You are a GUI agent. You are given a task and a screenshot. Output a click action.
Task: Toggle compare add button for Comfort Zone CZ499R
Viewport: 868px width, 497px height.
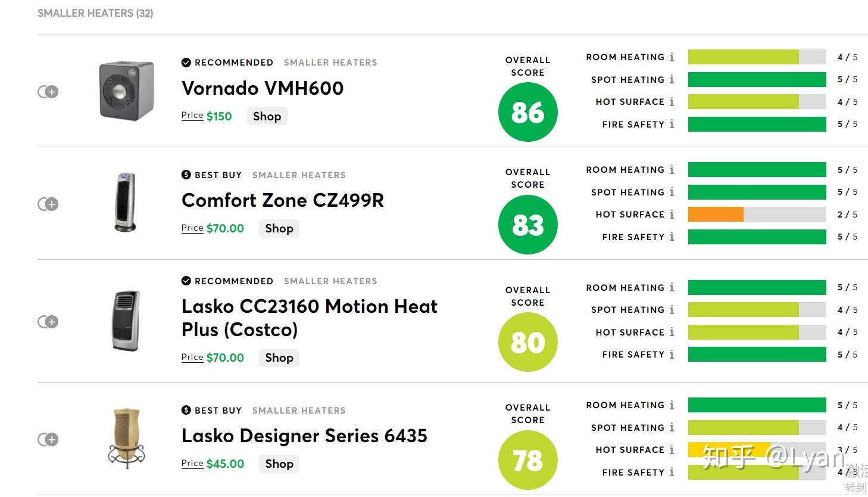(48, 204)
